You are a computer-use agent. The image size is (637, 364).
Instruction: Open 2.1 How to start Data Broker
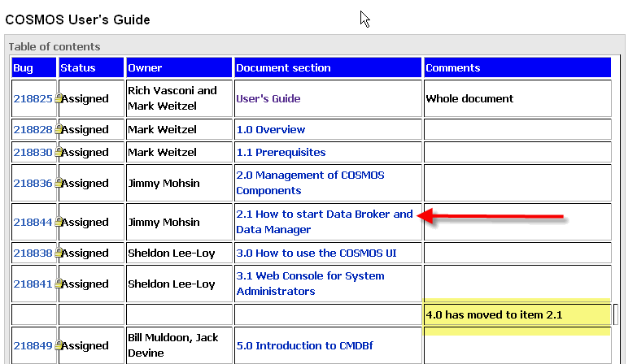click(x=324, y=222)
